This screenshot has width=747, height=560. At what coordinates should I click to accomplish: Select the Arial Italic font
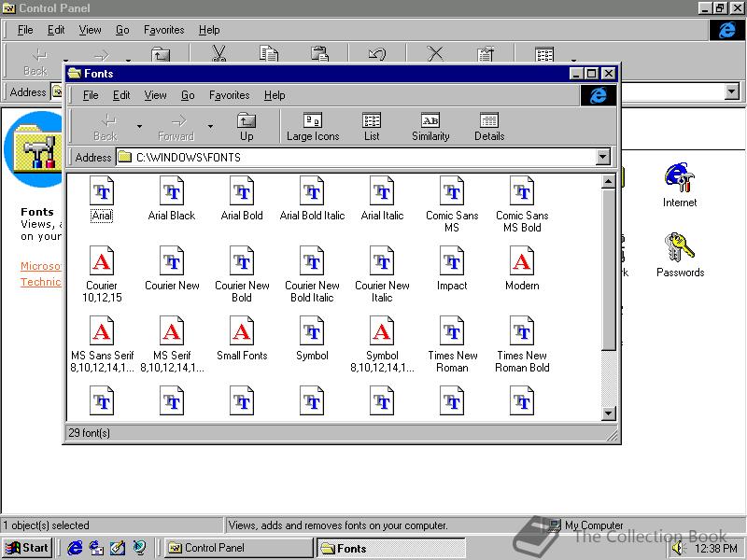[382, 199]
